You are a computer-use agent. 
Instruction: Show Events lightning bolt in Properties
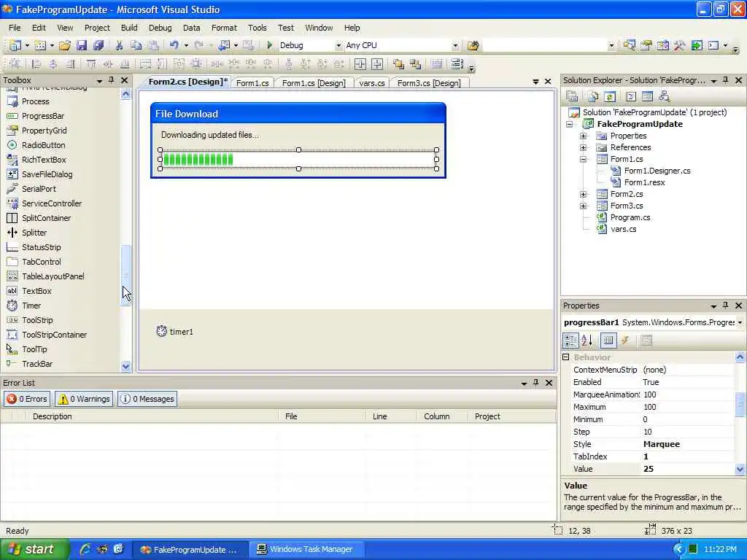625,340
